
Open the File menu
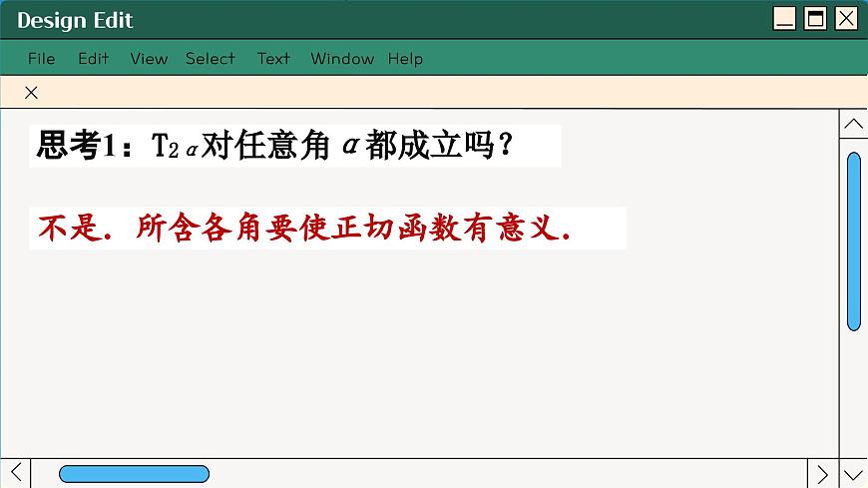point(42,59)
